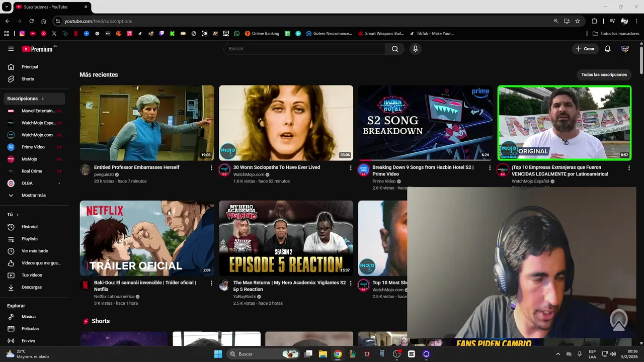Open Chrome from the taskbar
The width and height of the screenshot is (644, 362).
[338, 354]
